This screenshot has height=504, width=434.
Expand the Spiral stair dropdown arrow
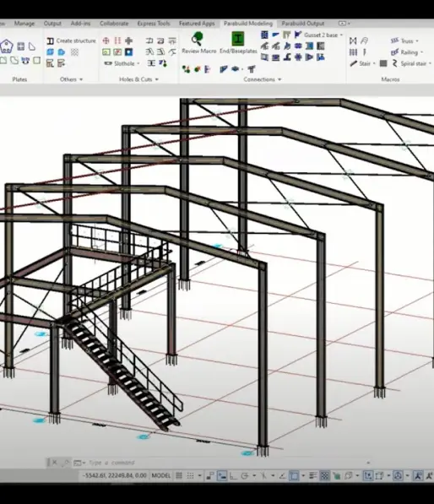click(430, 63)
